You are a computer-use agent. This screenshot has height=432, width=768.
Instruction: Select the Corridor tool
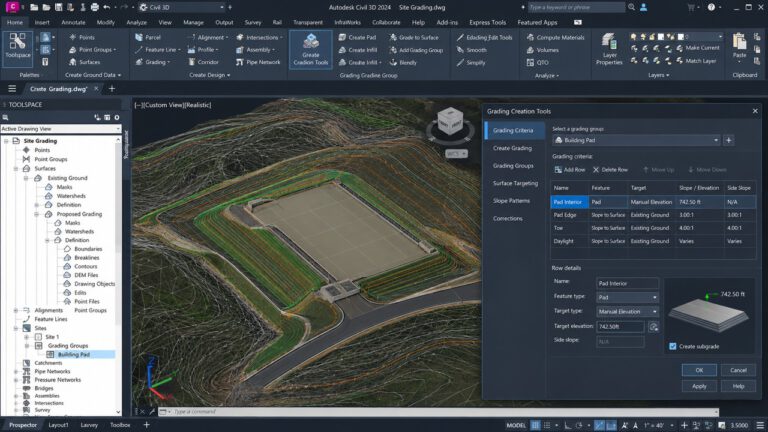click(203, 62)
